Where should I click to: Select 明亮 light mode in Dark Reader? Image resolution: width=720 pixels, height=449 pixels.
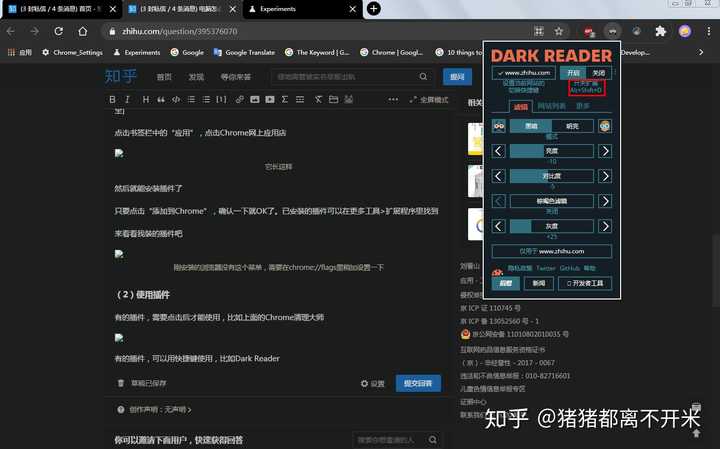pos(573,126)
